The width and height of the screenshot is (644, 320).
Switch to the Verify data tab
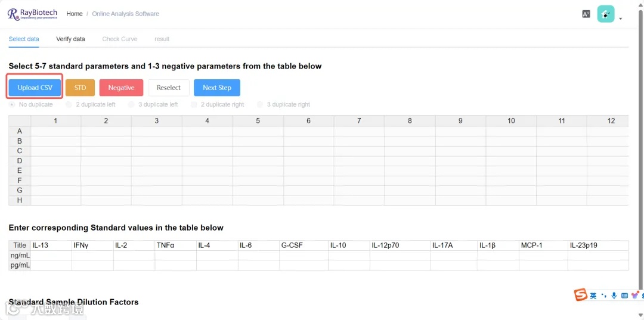coord(70,39)
